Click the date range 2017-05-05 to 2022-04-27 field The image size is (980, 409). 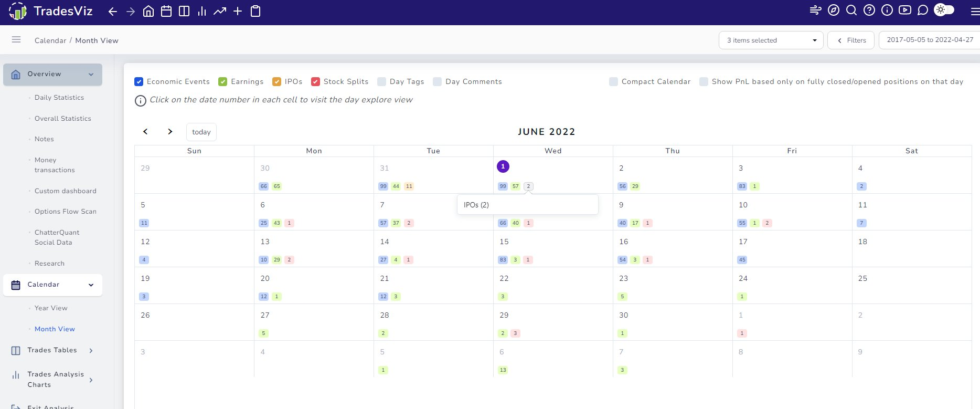929,40
